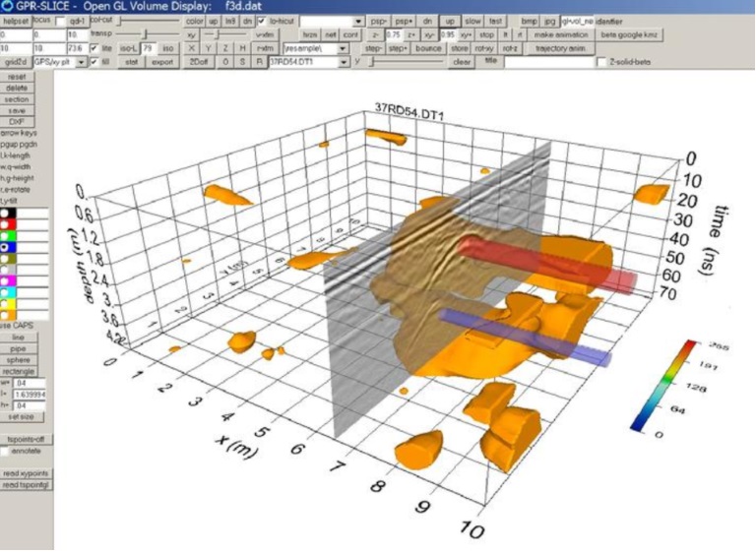Screen dimensions: 756x554
Task: Click the H button next to Z
Action: 243,48
